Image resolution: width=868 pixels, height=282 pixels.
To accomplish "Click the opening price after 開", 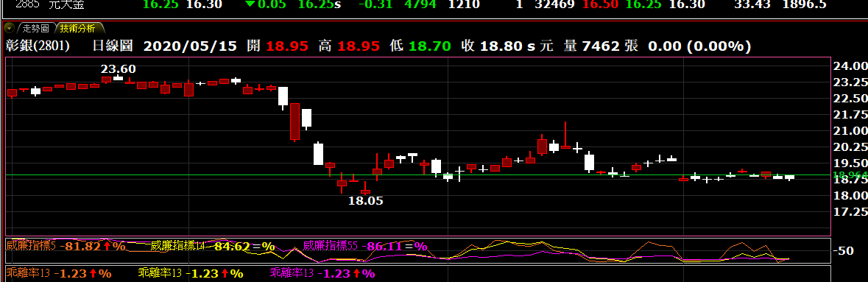I will [x=287, y=46].
